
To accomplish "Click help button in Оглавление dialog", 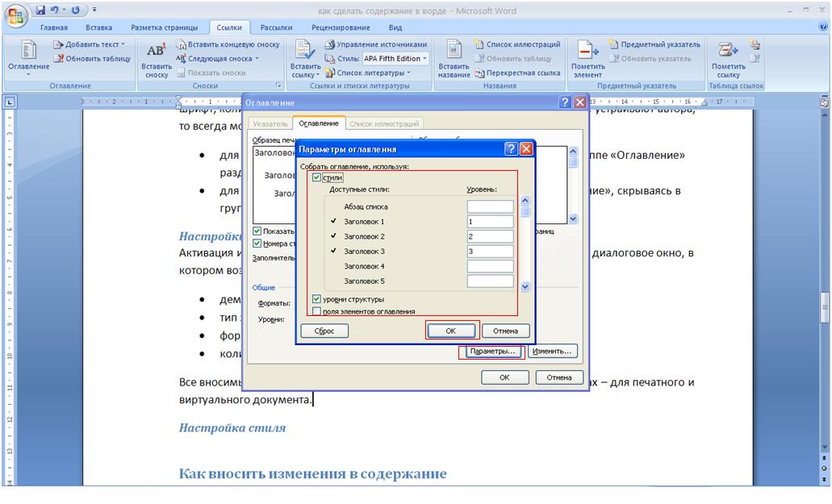I will pyautogui.click(x=565, y=102).
